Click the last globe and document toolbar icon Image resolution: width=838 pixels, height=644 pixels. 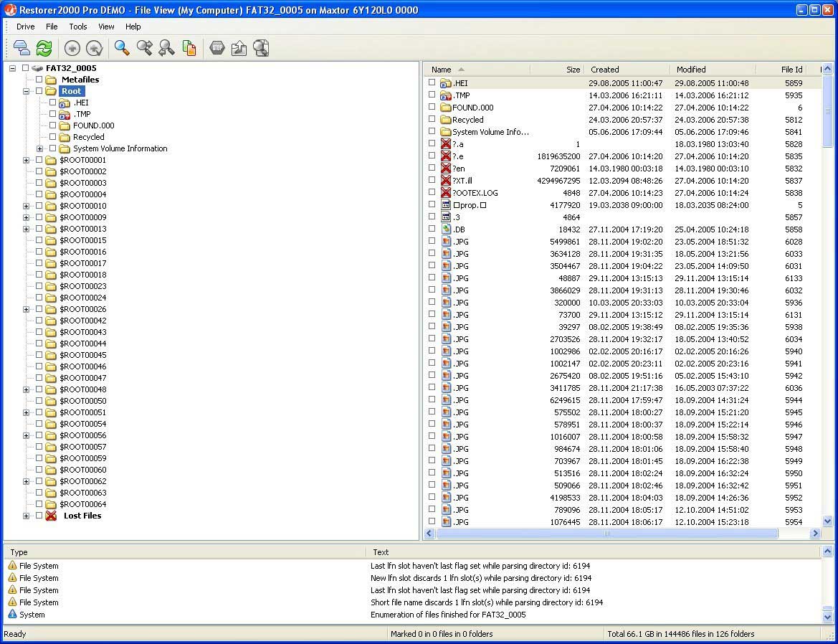[262, 48]
